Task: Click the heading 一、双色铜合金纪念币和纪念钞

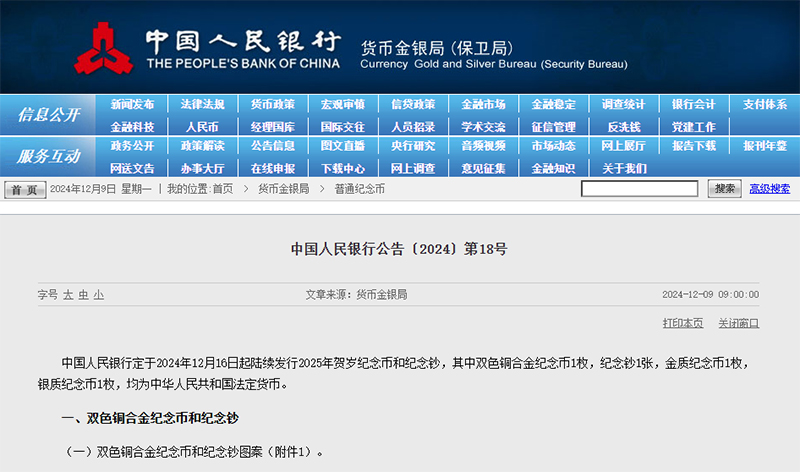Action: coord(150,418)
